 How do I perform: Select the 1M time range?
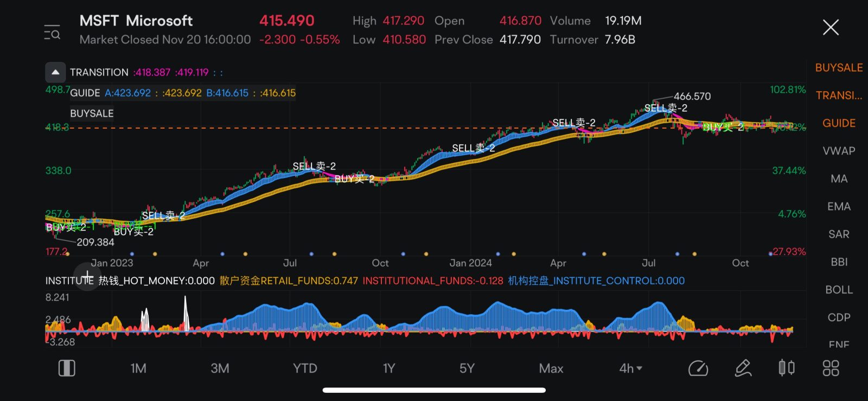coord(138,368)
